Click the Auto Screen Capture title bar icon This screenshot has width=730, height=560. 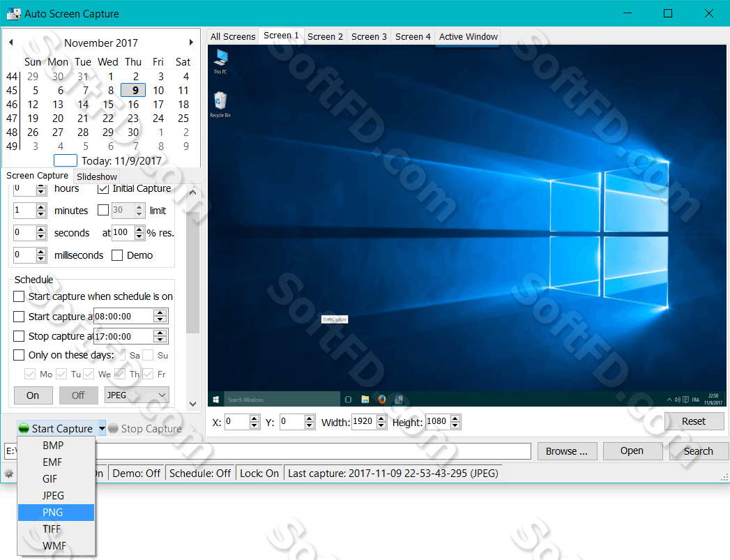pyautogui.click(x=13, y=13)
